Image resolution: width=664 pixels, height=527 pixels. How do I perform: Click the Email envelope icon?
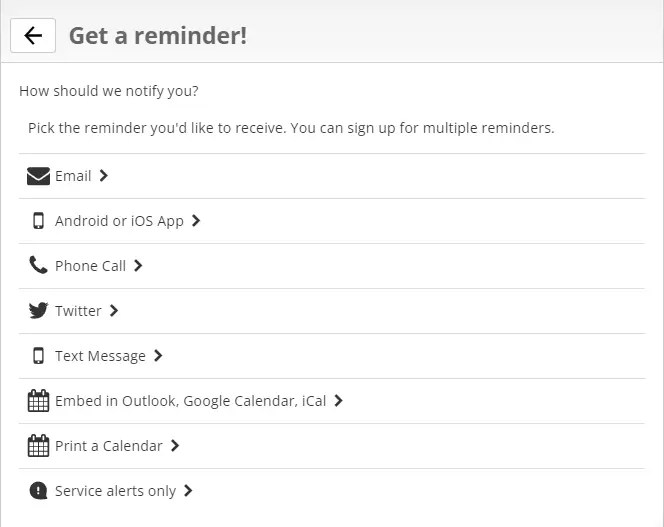pos(38,176)
